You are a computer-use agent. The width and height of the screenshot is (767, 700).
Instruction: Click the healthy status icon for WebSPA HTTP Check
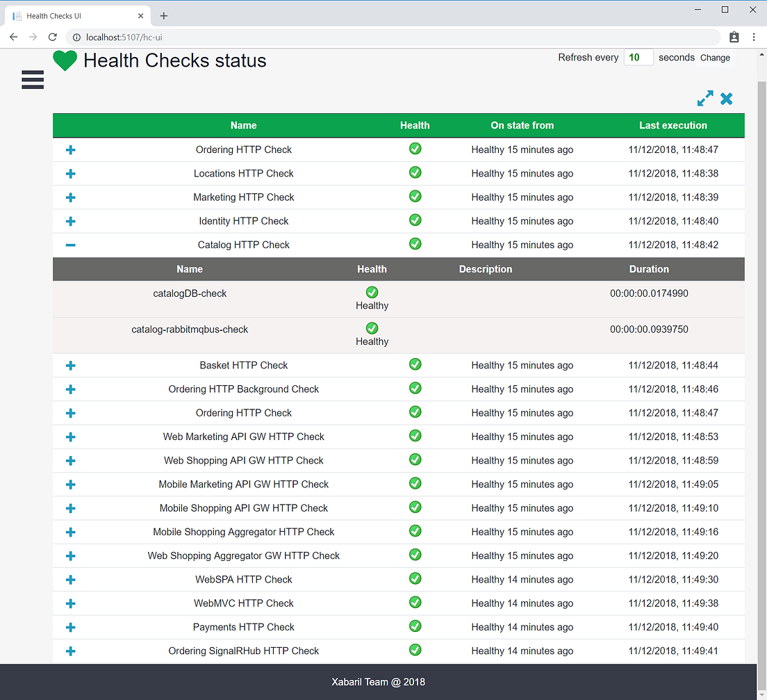pos(415,578)
